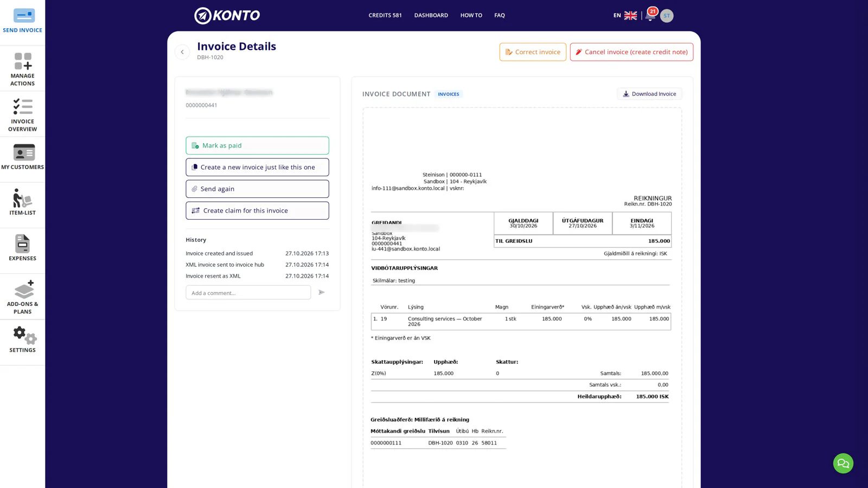Focus the Add a comment field

[248, 293]
